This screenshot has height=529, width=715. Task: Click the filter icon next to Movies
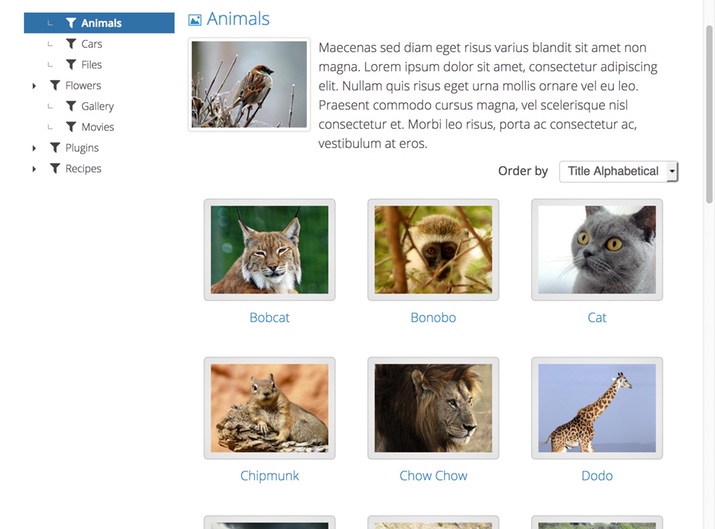[71, 127]
